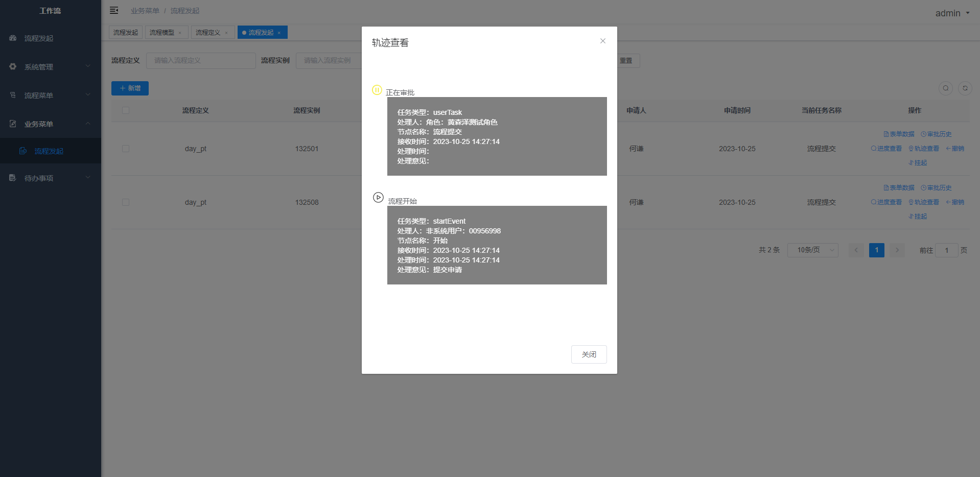Viewport: 980px width, 477px height.
Task: Click the 流程菜单 tree icon
Action: pos(13,95)
